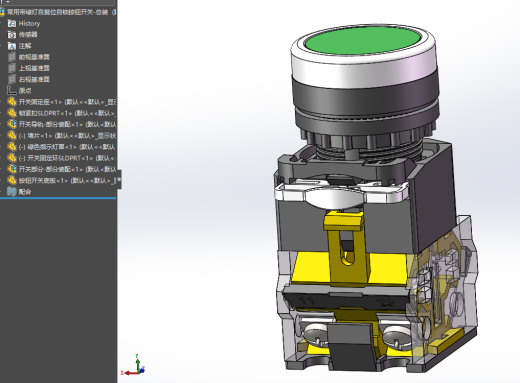Click the 传感器 sensors folder icon
This screenshot has height=383, width=520.
[x=12, y=35]
